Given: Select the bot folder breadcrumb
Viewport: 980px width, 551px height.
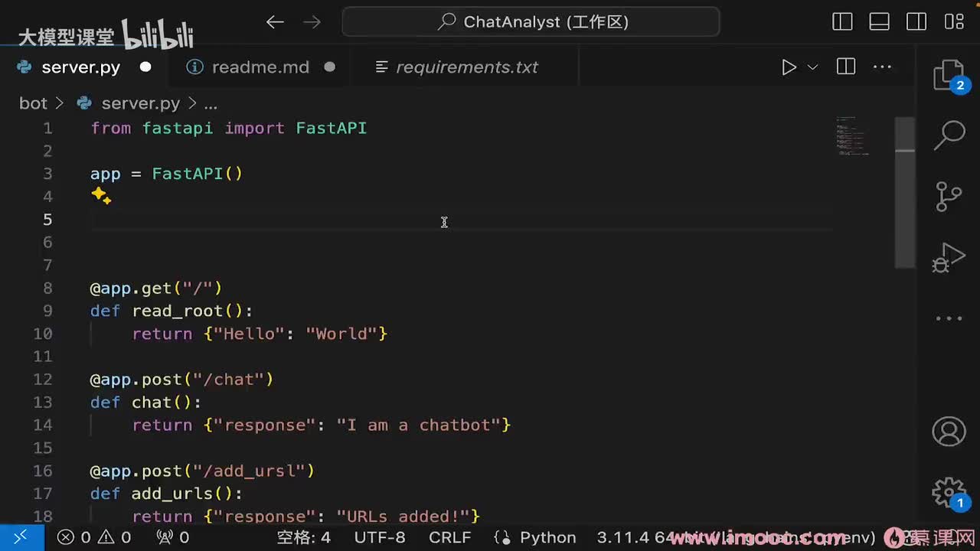Looking at the screenshot, I should [x=33, y=103].
